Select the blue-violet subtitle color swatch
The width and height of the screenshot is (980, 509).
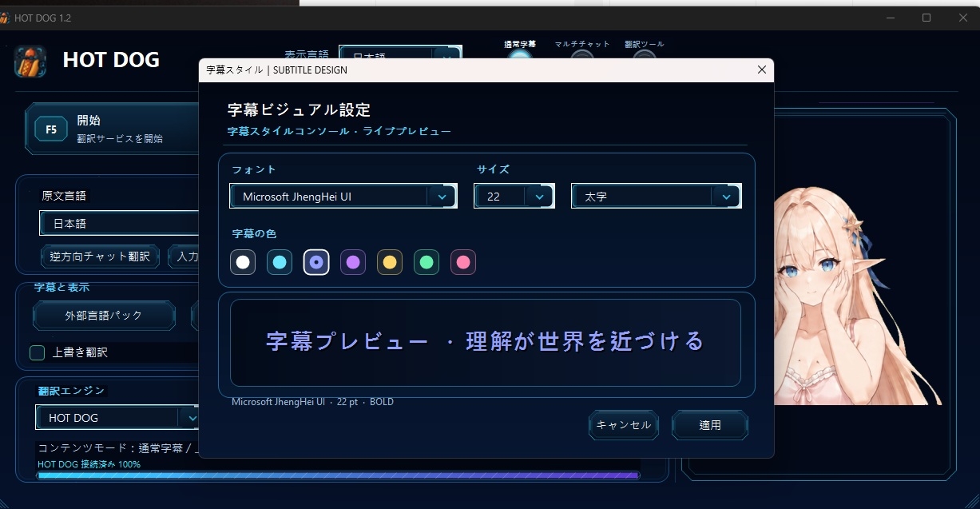316,262
